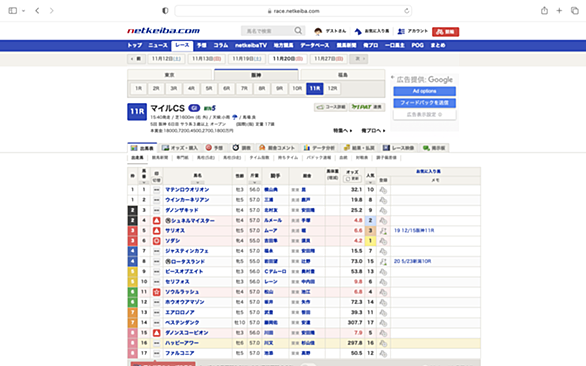Image resolution: width=586 pixels, height=366 pixels.
Task: Go back with the Safari back arrow
Action: click(37, 11)
